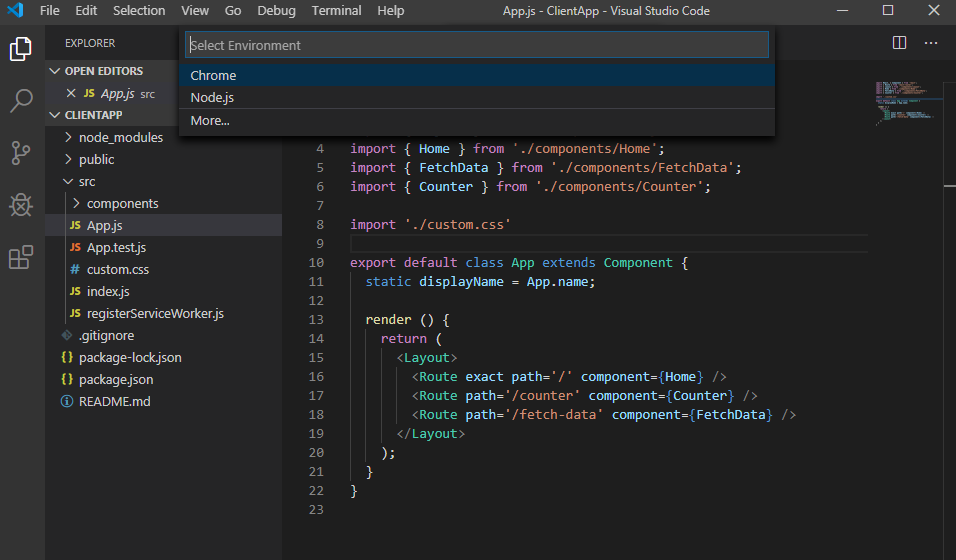Click the word 'FetchData' on line 5
The width and height of the screenshot is (956, 560).
point(454,167)
